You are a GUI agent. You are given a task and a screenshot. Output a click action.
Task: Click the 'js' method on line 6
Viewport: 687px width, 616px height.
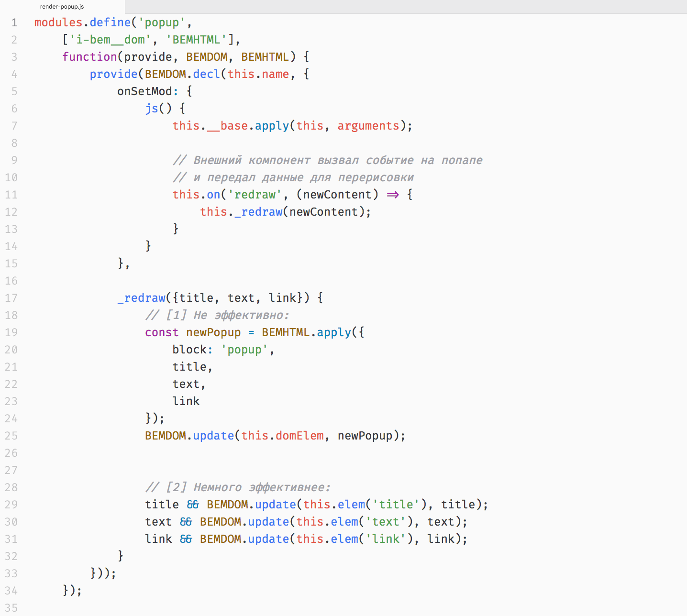point(152,109)
